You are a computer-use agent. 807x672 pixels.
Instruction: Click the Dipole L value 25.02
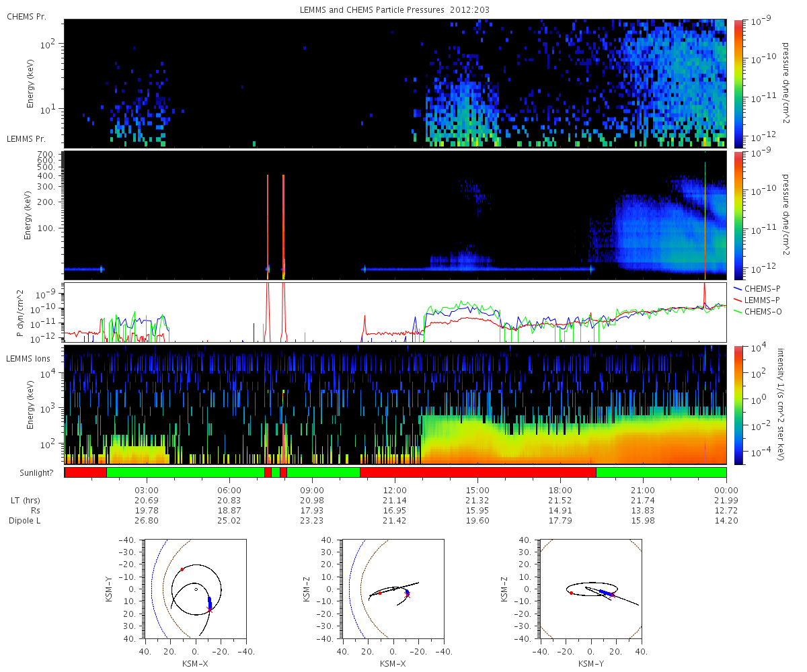pyautogui.click(x=229, y=521)
